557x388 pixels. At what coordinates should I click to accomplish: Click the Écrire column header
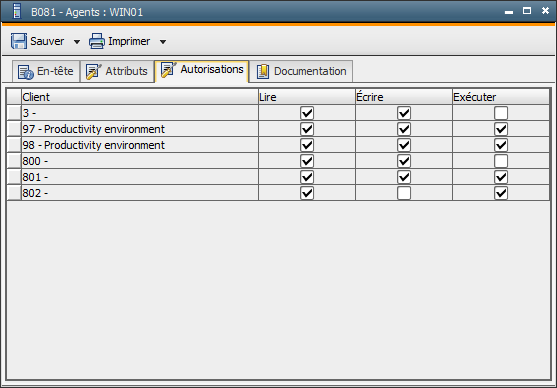click(x=404, y=97)
